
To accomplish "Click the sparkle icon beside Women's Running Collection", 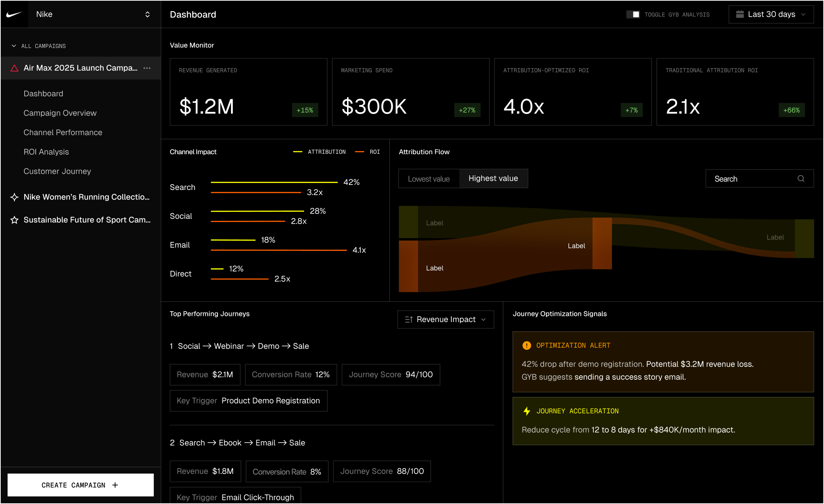I will coord(14,197).
